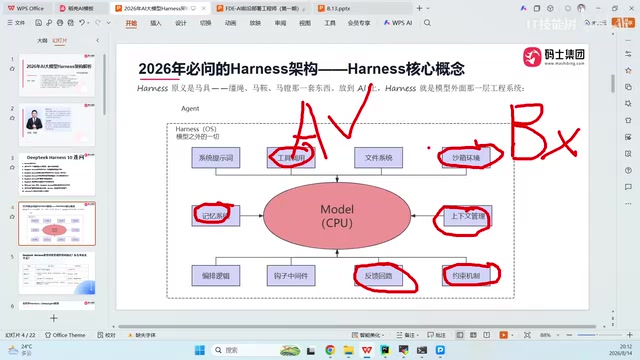This screenshot has height=360, width=640.
Task: Click the 缺失字体 missing font warning
Action: (142, 335)
